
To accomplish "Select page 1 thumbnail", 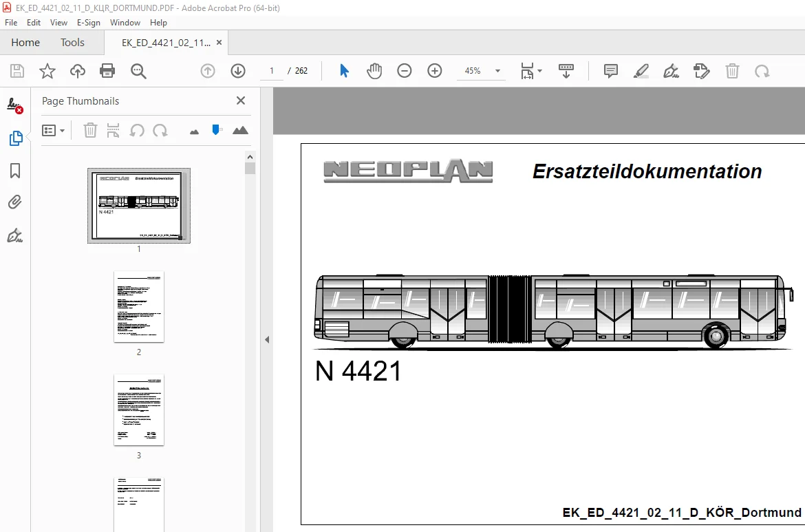I will click(x=138, y=205).
